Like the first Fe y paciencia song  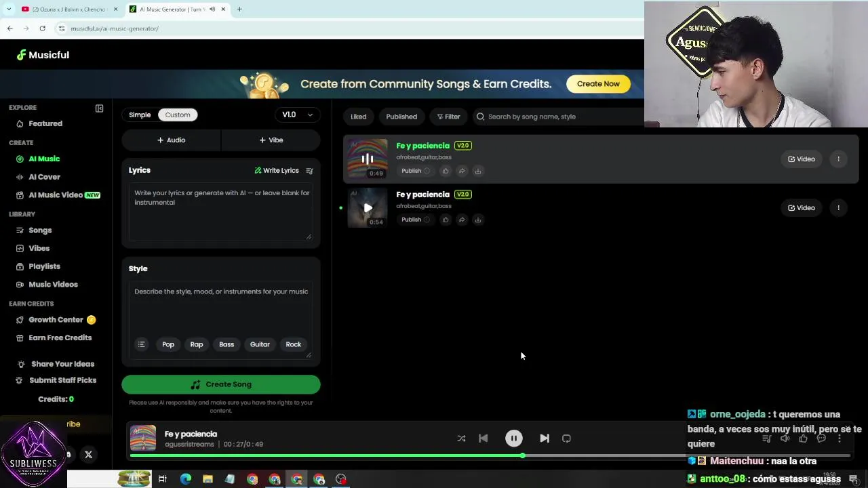[446, 171]
